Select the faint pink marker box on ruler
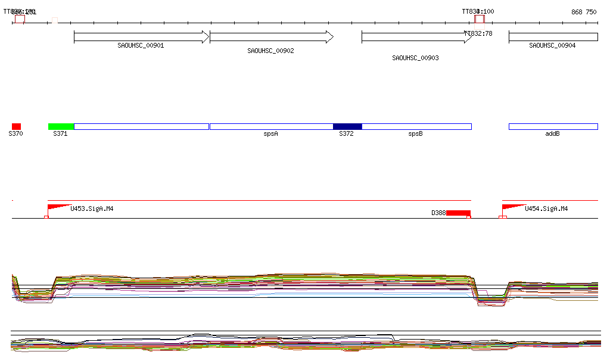This screenshot has width=610, height=364. point(55,20)
